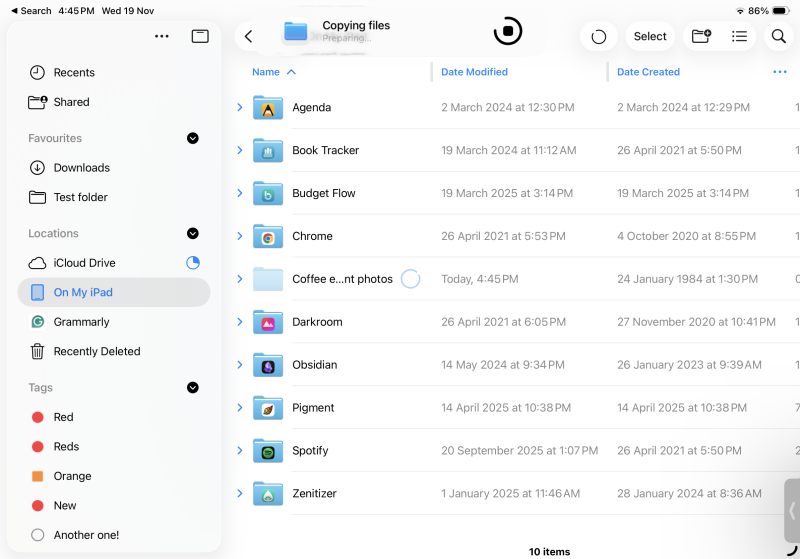Open Recently Deleted label
Image resolution: width=800 pixels, height=559 pixels.
(x=97, y=351)
